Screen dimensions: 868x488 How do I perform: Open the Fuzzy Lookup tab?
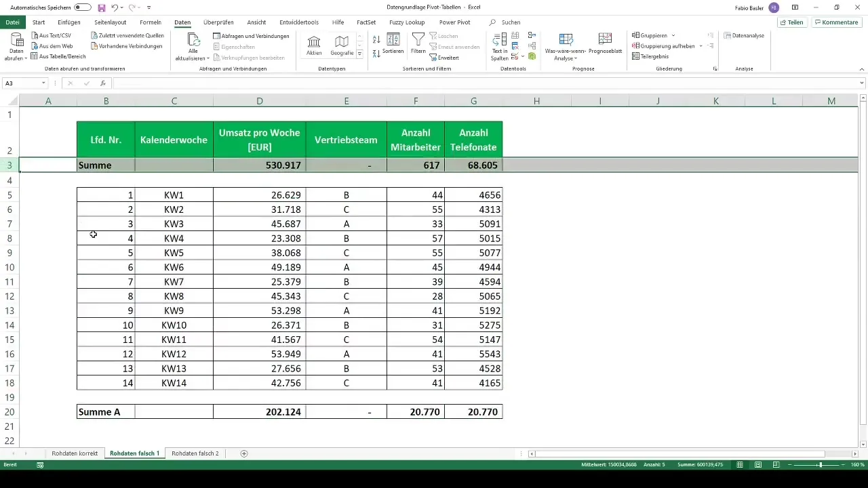407,22
